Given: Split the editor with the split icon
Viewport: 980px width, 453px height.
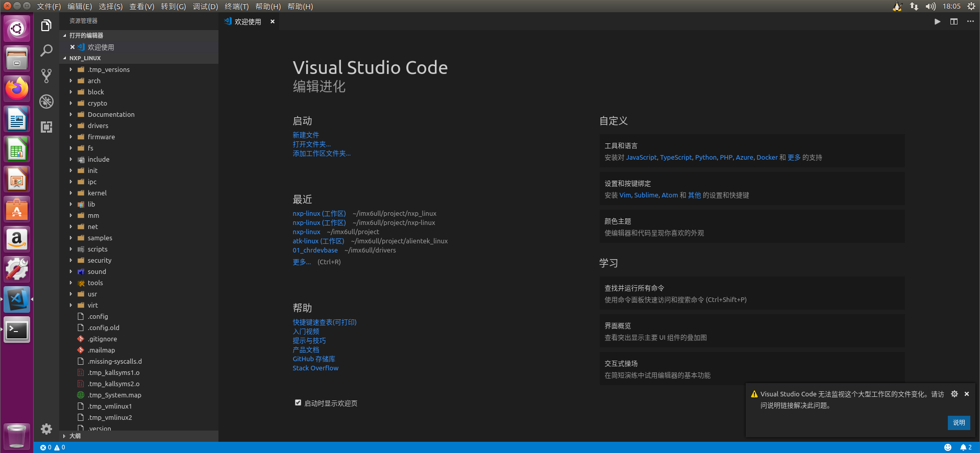Looking at the screenshot, I should (x=953, y=21).
